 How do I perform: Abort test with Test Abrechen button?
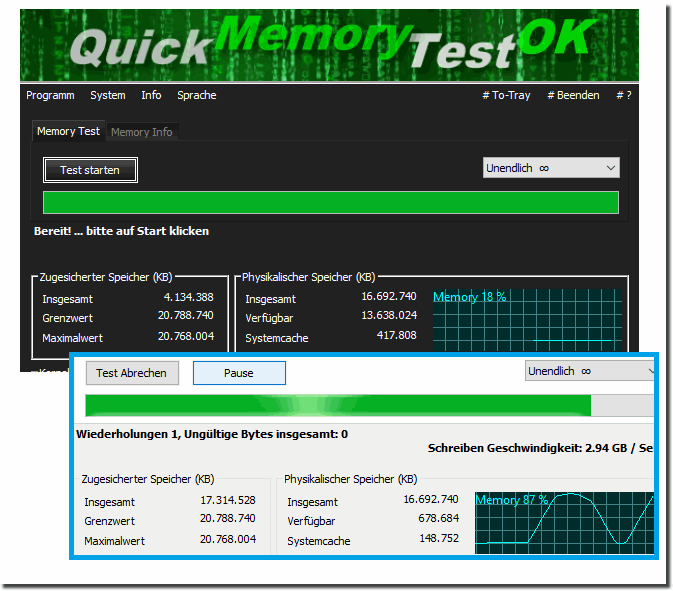point(132,373)
